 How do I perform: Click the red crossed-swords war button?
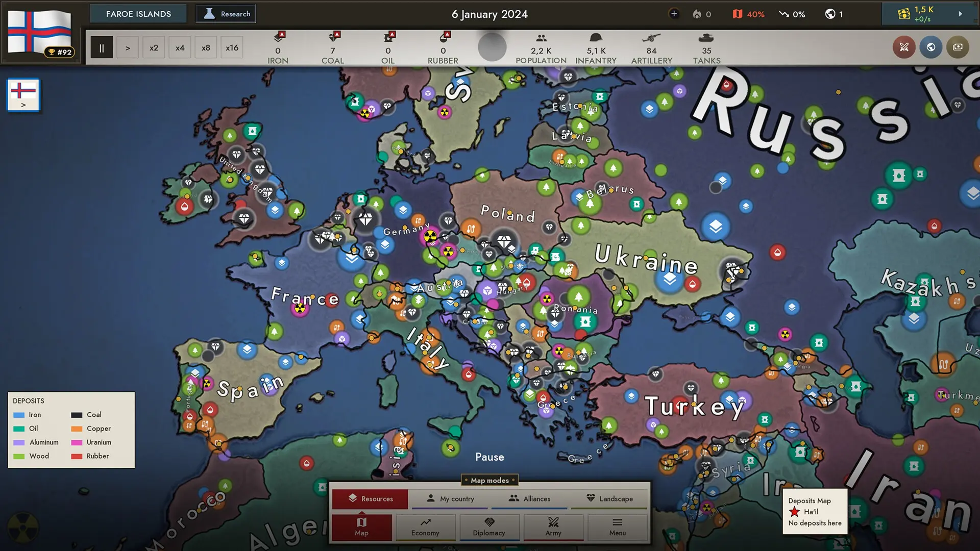(904, 47)
